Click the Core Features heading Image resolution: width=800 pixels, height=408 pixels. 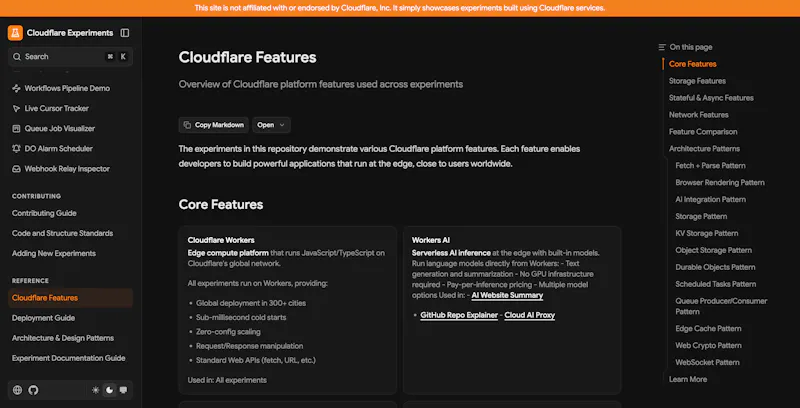221,205
